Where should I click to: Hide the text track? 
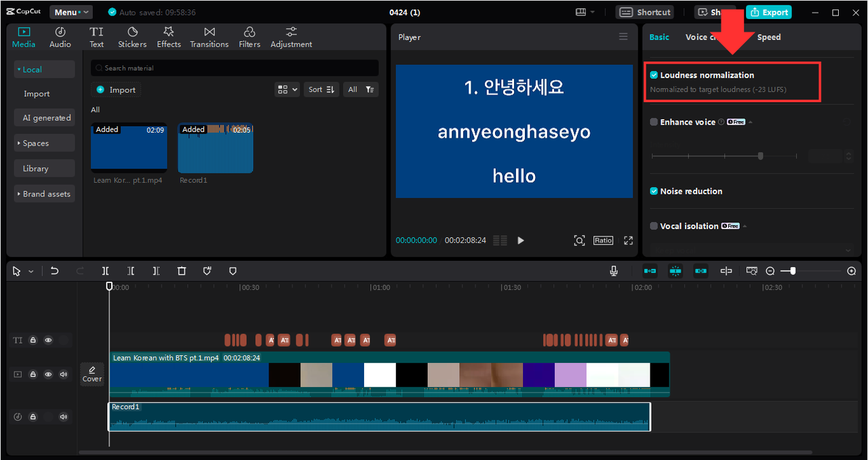click(48, 340)
